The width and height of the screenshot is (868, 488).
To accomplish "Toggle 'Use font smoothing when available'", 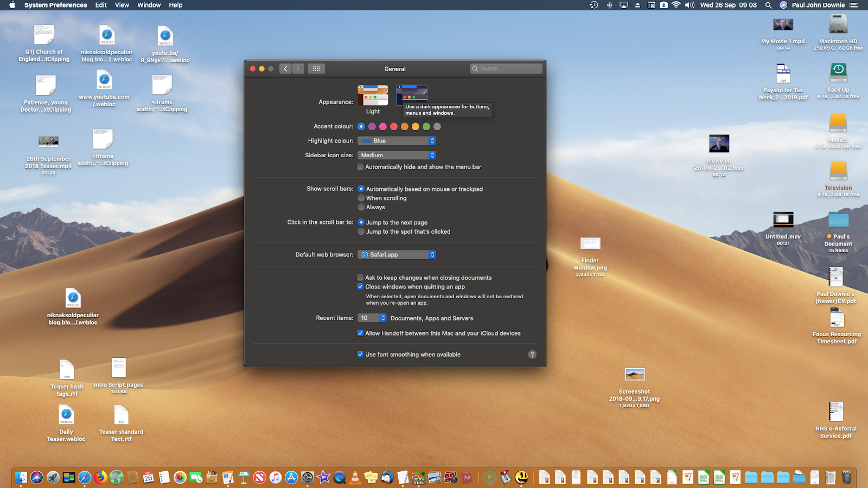I will tap(360, 355).
